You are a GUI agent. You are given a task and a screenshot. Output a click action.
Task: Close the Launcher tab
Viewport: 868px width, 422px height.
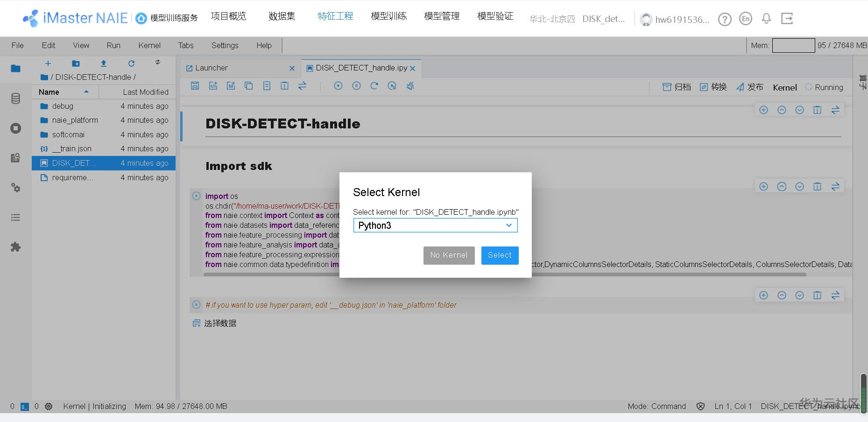pyautogui.click(x=292, y=68)
